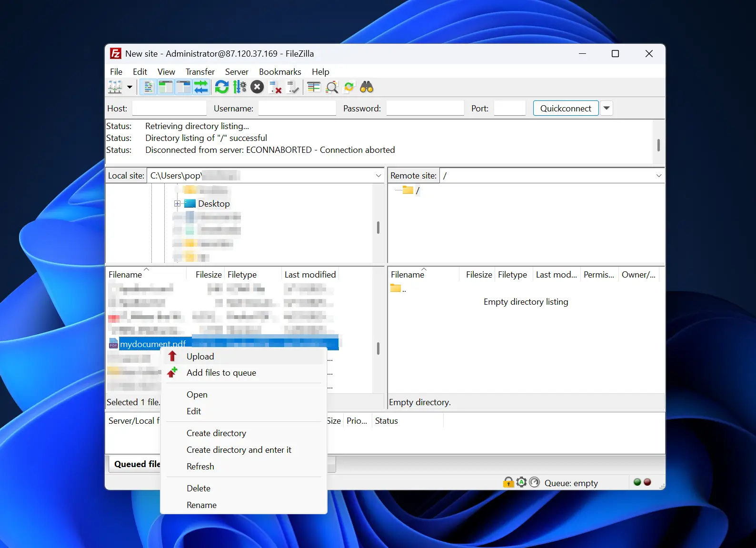Open the Help menu
Image resolution: width=756 pixels, height=548 pixels.
point(320,72)
